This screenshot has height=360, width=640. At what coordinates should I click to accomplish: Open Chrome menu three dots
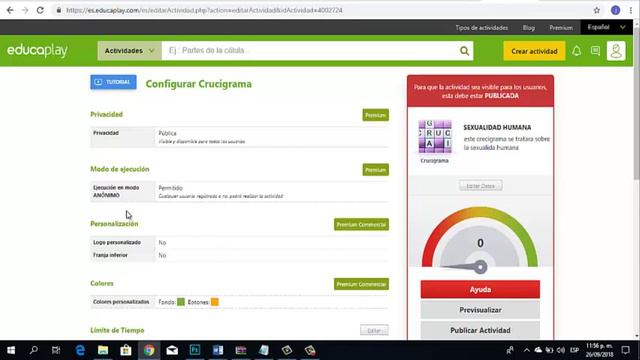[x=631, y=10]
